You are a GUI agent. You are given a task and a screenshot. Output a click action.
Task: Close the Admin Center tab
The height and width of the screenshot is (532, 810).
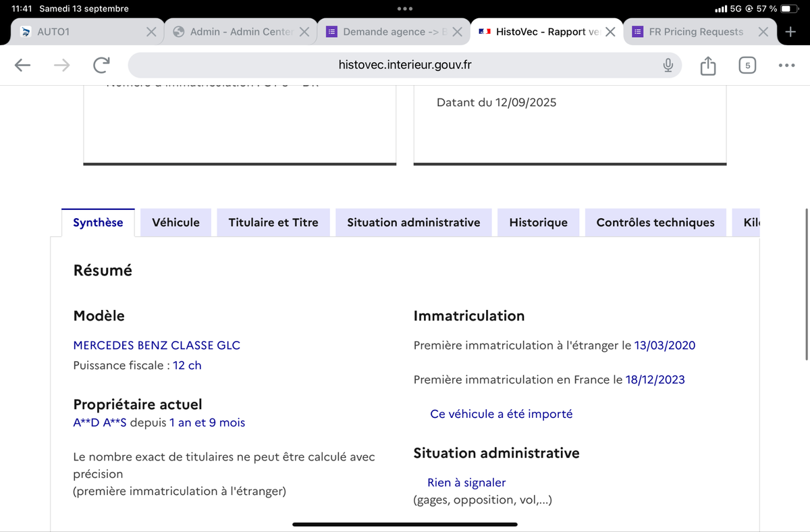pyautogui.click(x=304, y=32)
